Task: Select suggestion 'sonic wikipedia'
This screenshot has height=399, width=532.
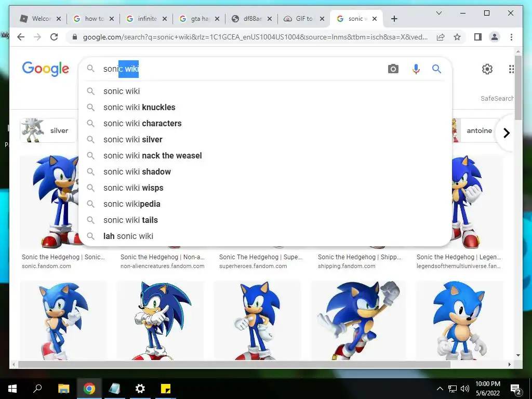Action: [265, 204]
